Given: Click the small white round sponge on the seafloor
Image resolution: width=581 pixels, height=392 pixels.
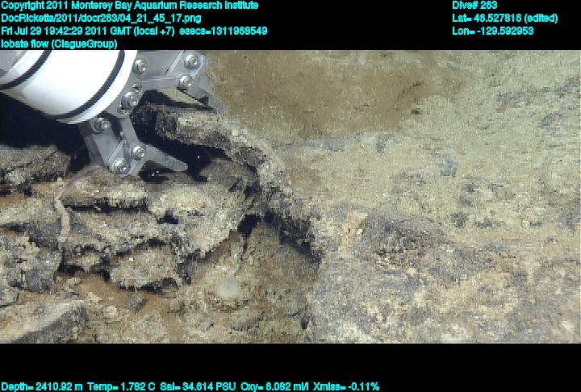Looking at the screenshot, I should click(227, 287).
